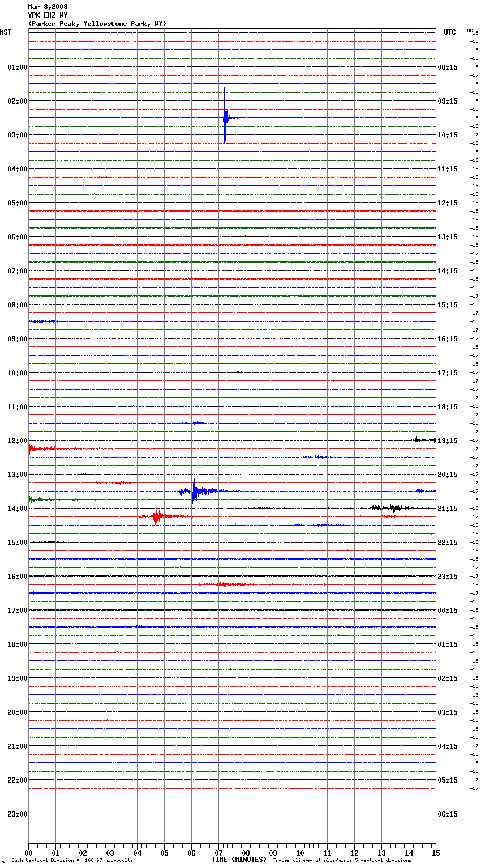The height and width of the screenshot is (868, 481).
Task: Click minute '05' on the bottom axis
Action: click(164, 853)
